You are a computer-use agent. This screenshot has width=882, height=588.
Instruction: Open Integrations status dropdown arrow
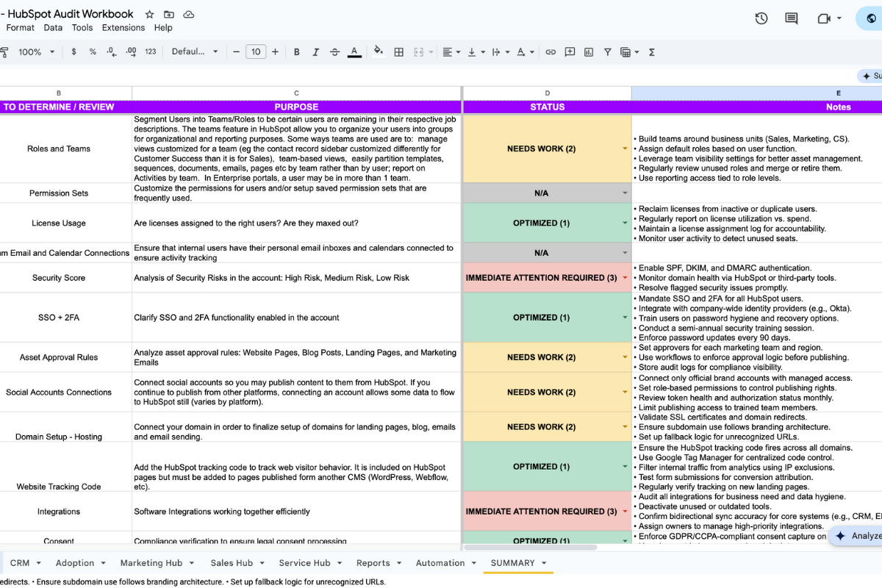click(x=625, y=512)
